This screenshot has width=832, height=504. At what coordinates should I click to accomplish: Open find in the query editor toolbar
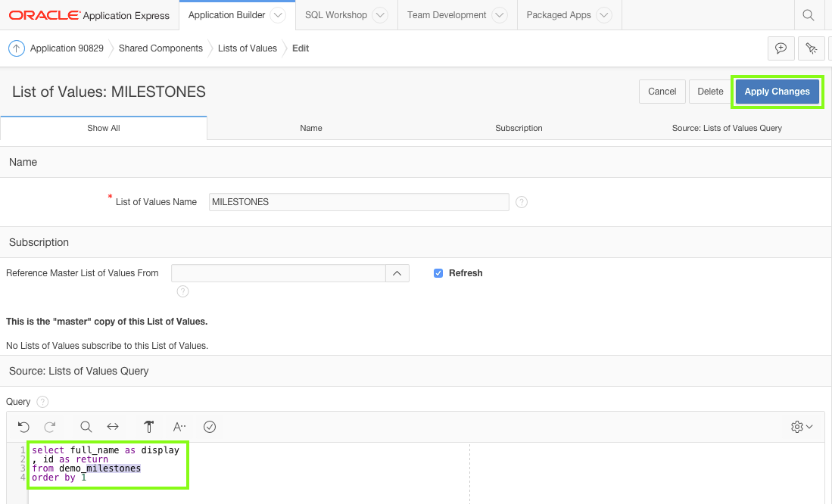pyautogui.click(x=86, y=427)
